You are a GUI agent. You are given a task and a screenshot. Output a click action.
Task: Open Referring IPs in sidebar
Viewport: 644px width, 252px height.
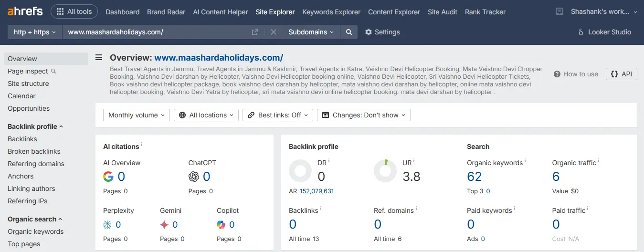coord(28,201)
